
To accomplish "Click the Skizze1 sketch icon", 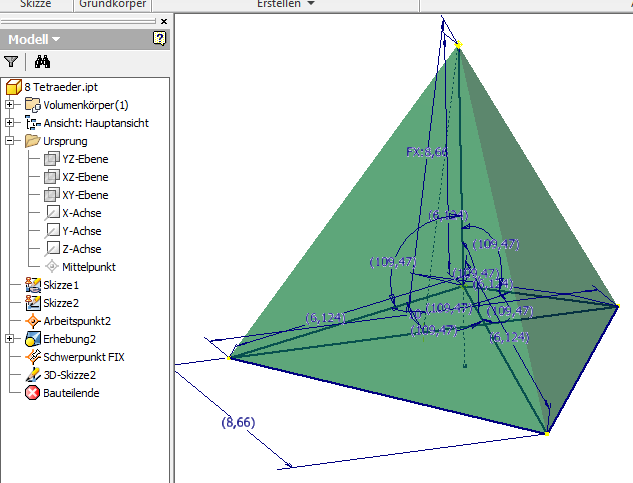I will click(x=33, y=285).
